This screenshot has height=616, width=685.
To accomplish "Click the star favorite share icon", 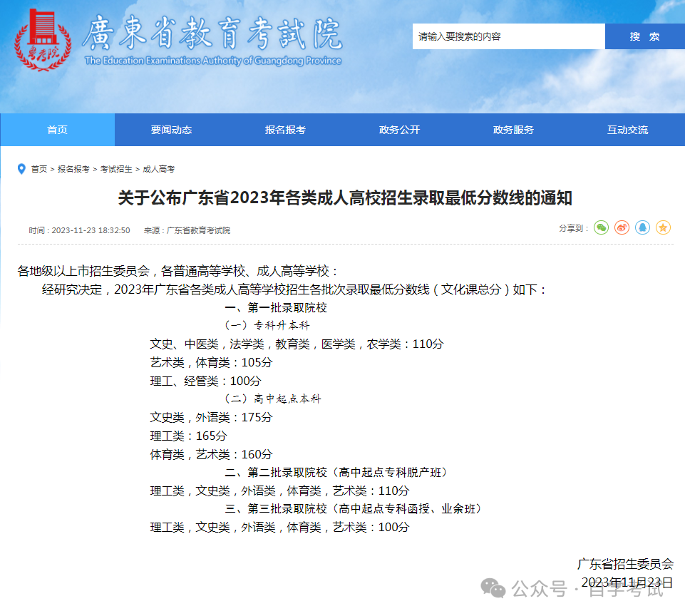I will point(663,227).
